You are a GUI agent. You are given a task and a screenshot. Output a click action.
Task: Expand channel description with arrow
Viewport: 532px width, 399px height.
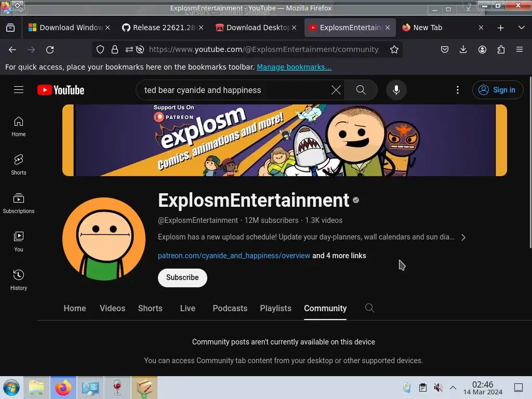[463, 237]
